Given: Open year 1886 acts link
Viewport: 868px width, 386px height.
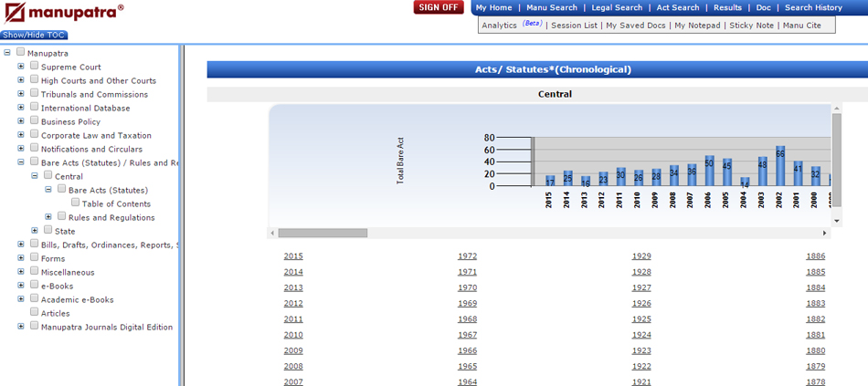Looking at the screenshot, I should click(x=815, y=256).
